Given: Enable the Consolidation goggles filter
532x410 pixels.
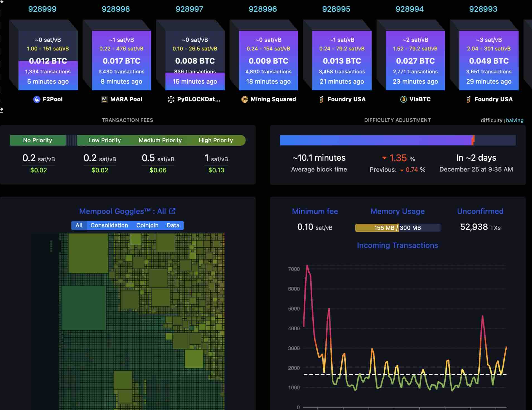Looking at the screenshot, I should (x=109, y=225).
